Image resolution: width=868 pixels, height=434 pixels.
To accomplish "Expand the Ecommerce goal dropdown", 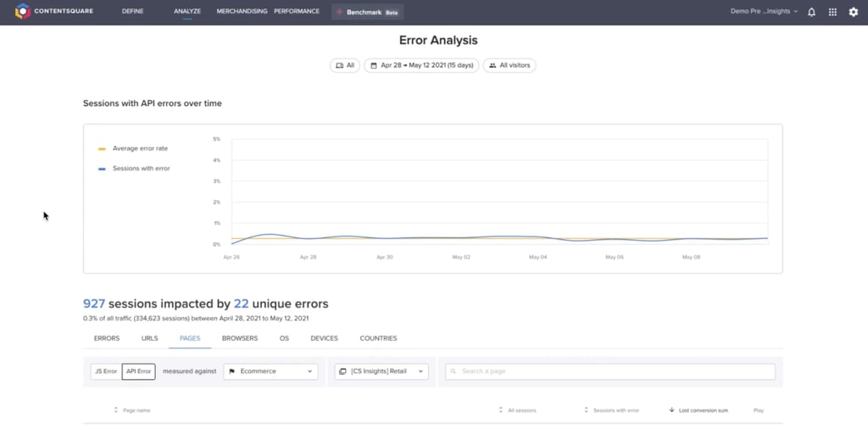I will (270, 371).
